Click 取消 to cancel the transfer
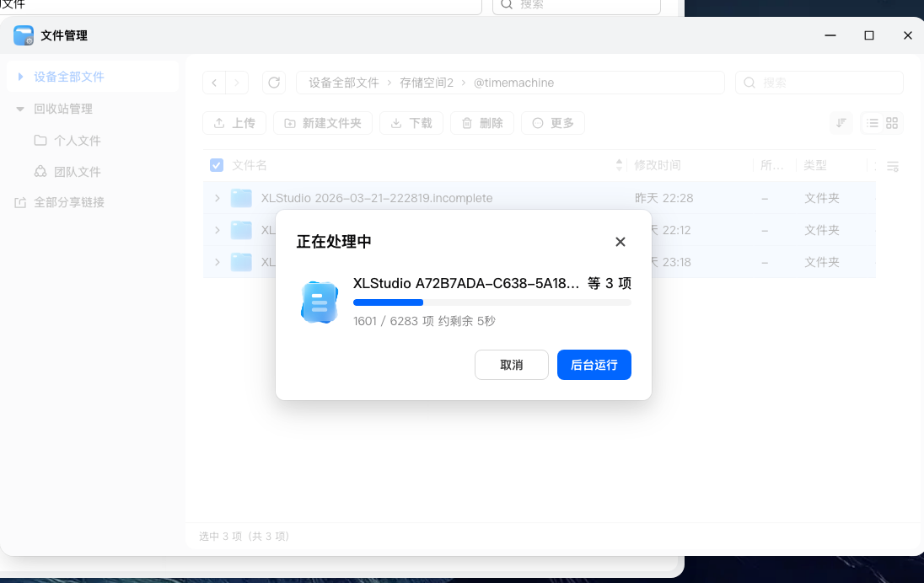Image resolution: width=924 pixels, height=583 pixels. [x=511, y=365]
